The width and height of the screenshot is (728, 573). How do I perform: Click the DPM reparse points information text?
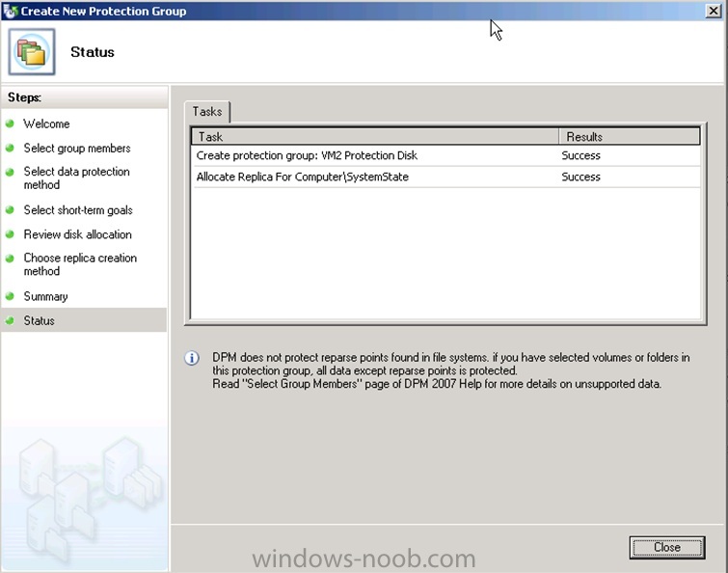(x=451, y=370)
